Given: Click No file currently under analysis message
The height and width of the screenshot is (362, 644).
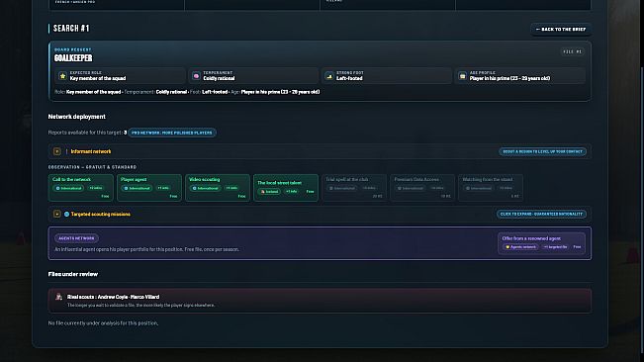Looking at the screenshot, I should coord(103,323).
